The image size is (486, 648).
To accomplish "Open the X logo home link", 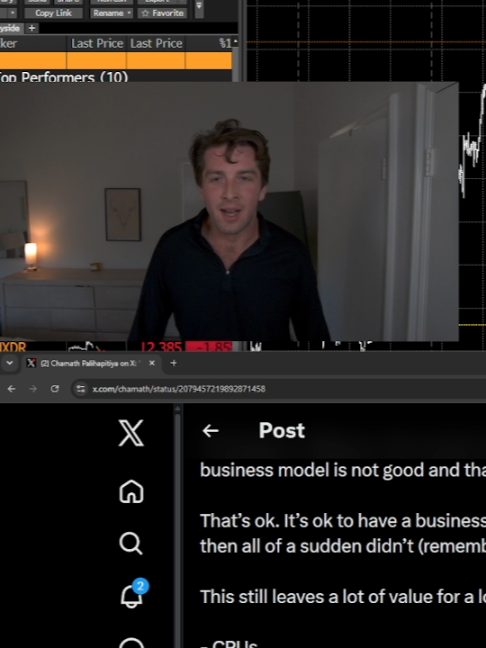I will pos(131,433).
